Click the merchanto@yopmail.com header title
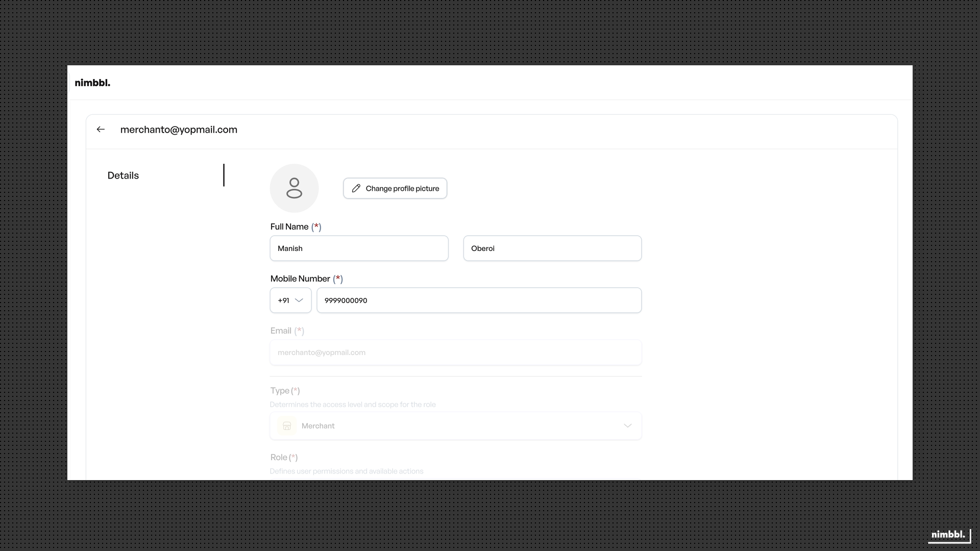 coord(179,130)
